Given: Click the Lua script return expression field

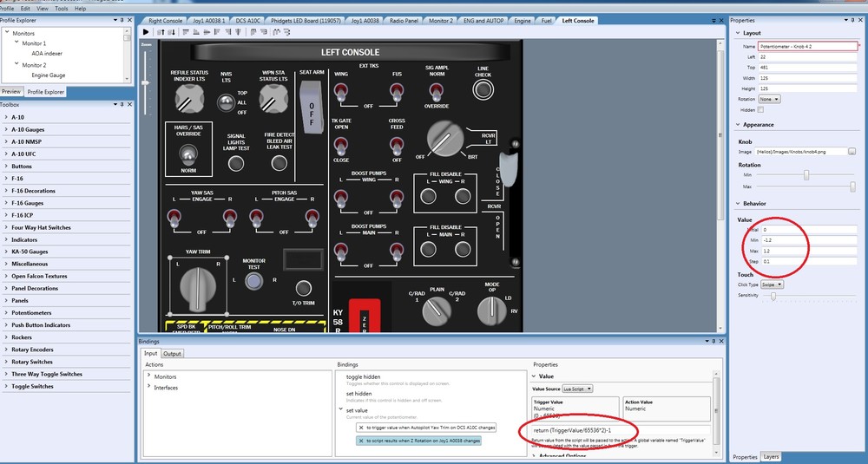Looking at the screenshot, I should pos(620,430).
